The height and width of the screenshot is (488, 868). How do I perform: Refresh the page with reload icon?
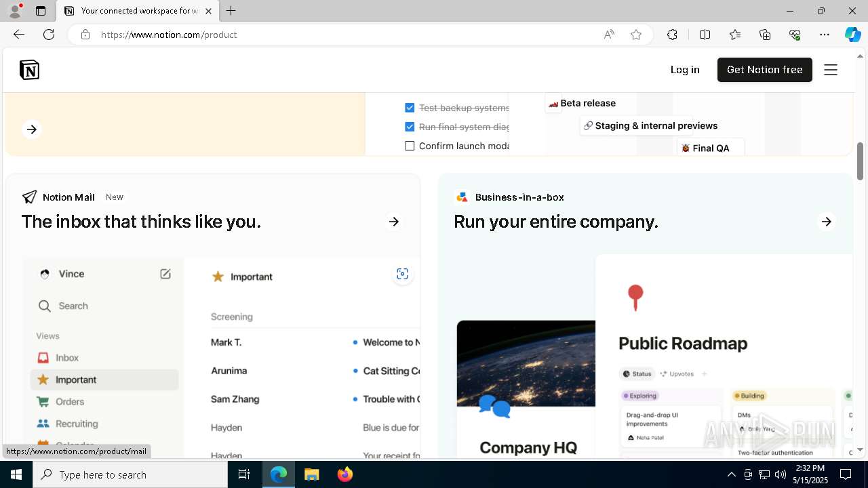(x=49, y=35)
